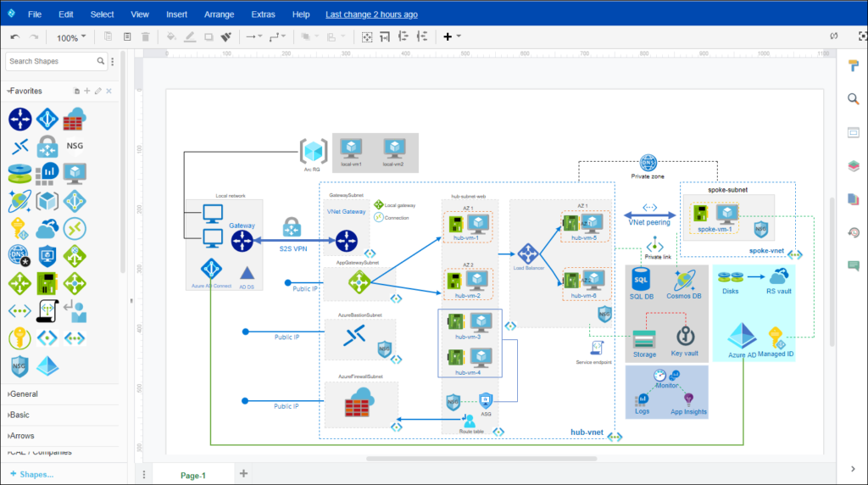Viewport: 868px width, 485px height.
Task: Click the Search Shapes input field
Action: point(52,61)
